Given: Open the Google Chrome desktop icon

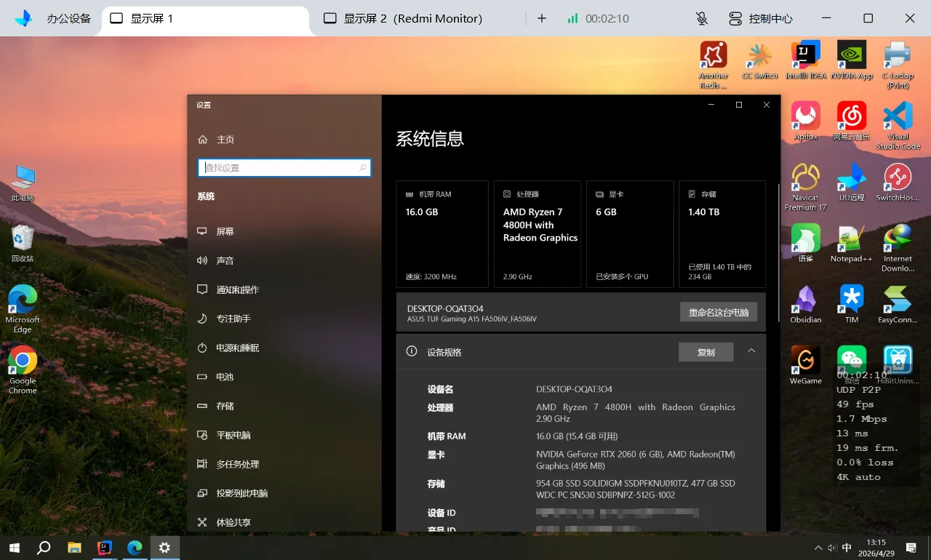Looking at the screenshot, I should pos(23,370).
